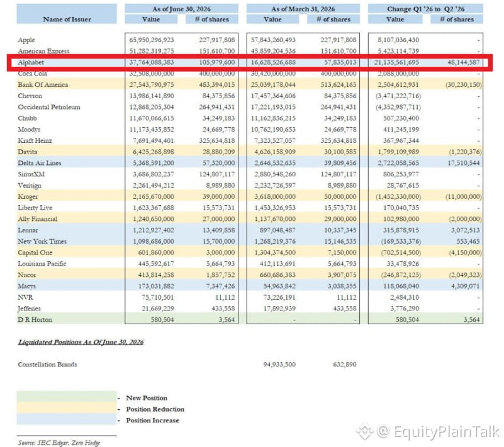Screen dimensions: 504x447
Task: Click the Kroger row name
Action: (x=28, y=196)
